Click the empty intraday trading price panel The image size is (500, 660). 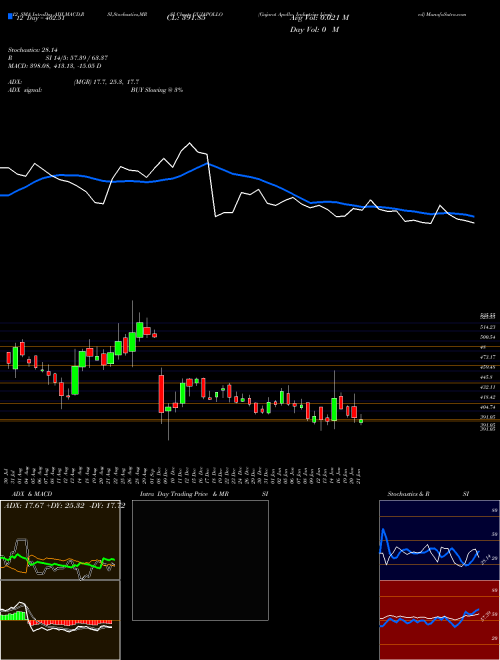[x=200, y=560]
